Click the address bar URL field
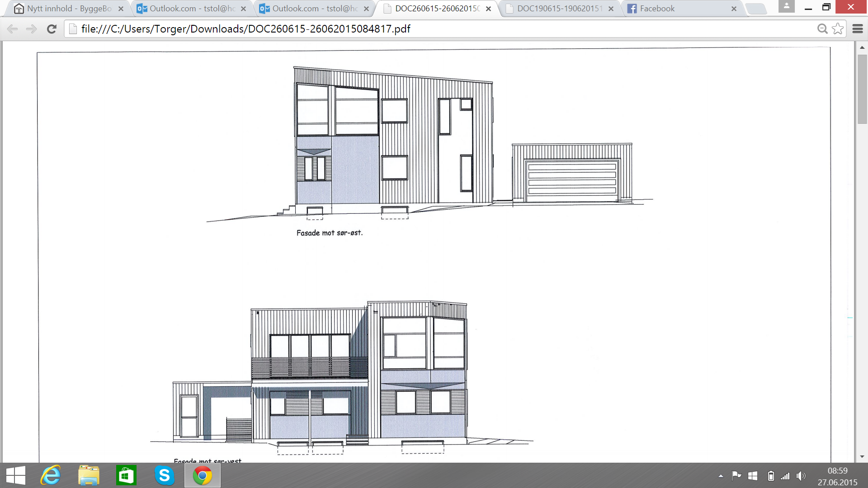Screen dimensions: 868x488 pos(407,29)
